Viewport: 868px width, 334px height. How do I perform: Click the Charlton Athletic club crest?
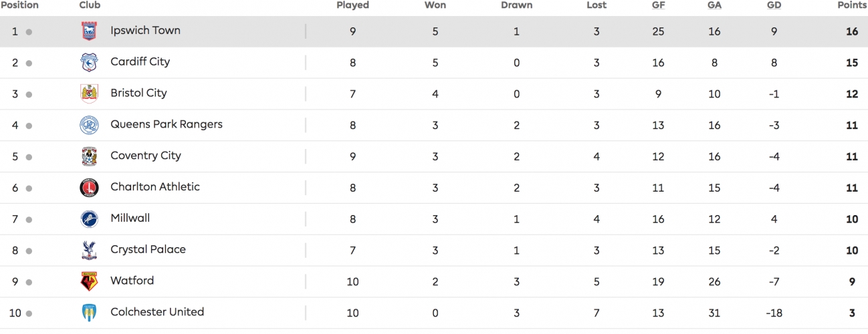point(89,188)
